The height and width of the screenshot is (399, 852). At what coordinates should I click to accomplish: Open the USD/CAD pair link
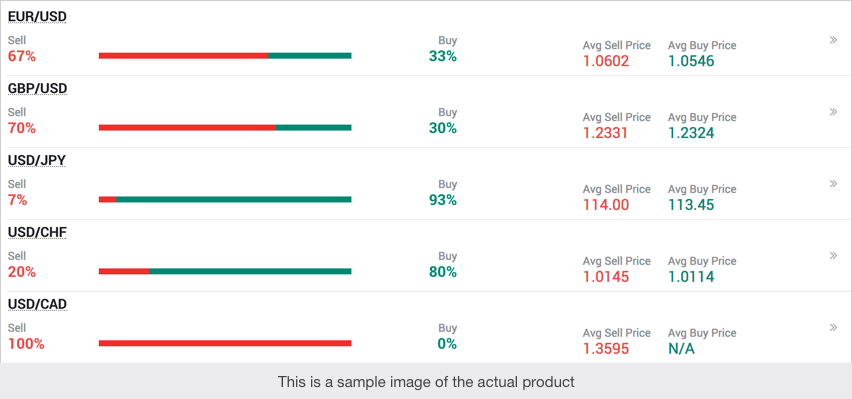[x=37, y=304]
